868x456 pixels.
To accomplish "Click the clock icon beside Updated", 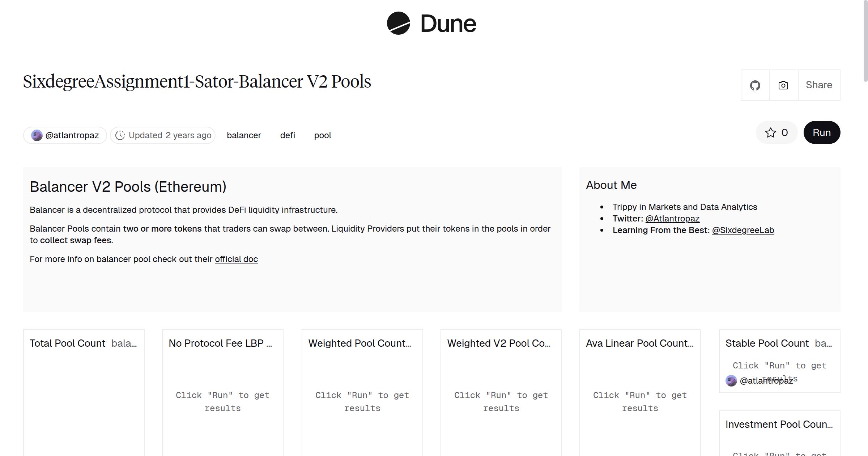I will pos(120,135).
